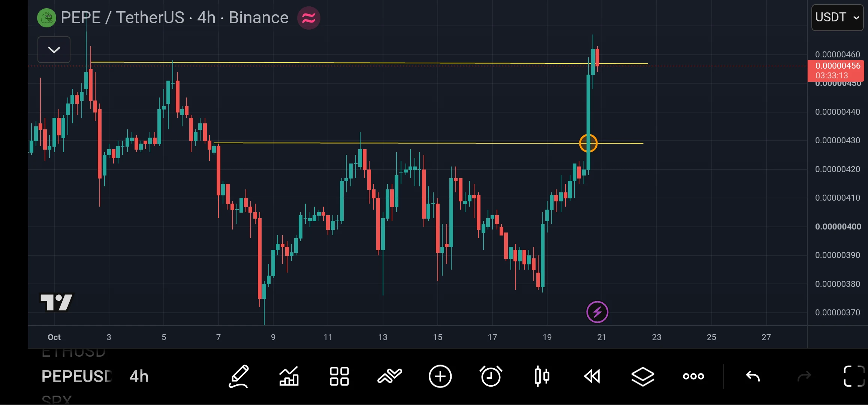Viewport: 868px width, 405px height.
Task: Tap the 0.00000430 price axis label
Action: (837, 140)
